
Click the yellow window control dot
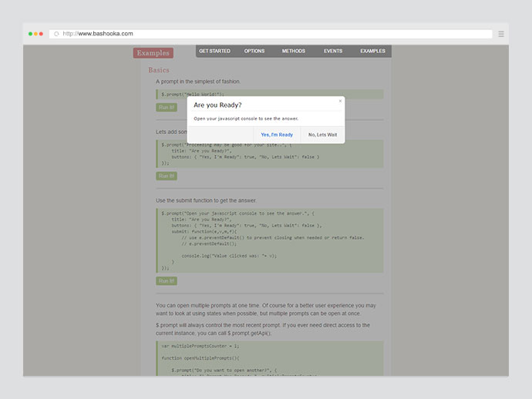coord(35,34)
